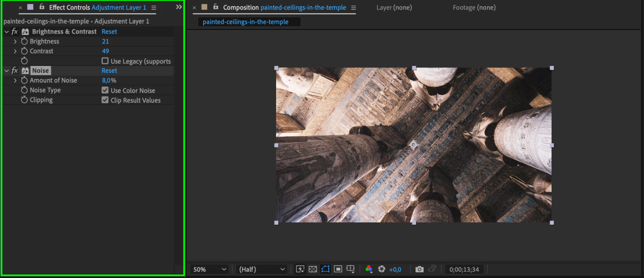644x278 pixels.
Task: Switch to the Footage (none) tab
Action: 474,7
